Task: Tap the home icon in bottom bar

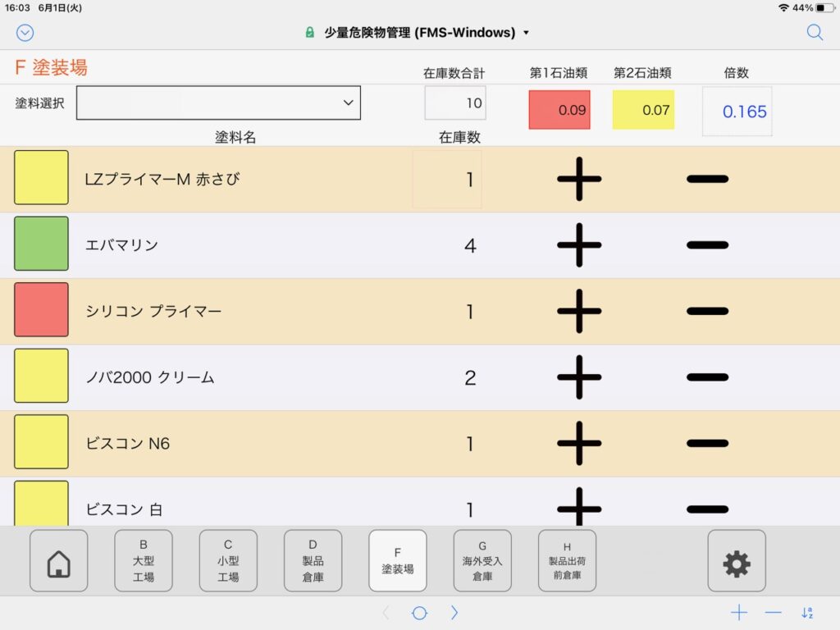Action: click(58, 561)
